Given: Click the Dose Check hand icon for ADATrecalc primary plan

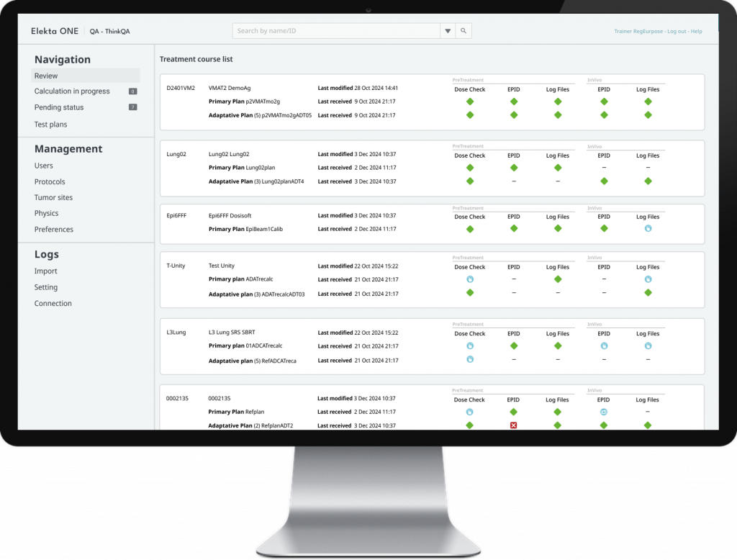Looking at the screenshot, I should click(x=470, y=279).
